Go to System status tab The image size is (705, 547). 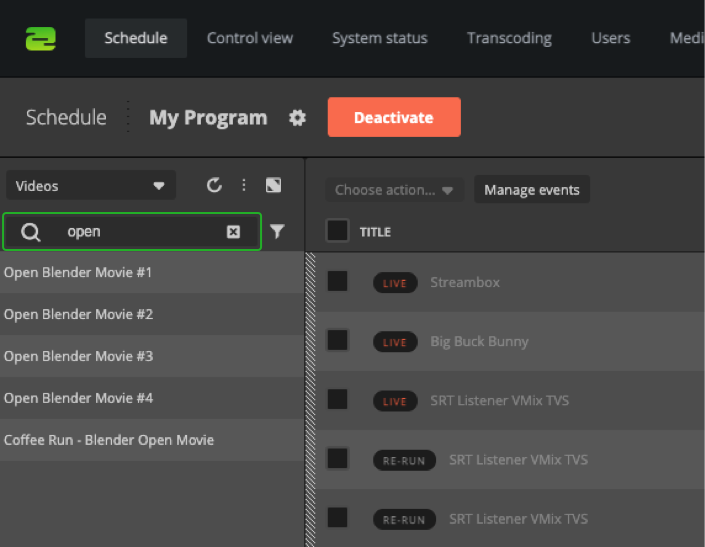coord(380,38)
